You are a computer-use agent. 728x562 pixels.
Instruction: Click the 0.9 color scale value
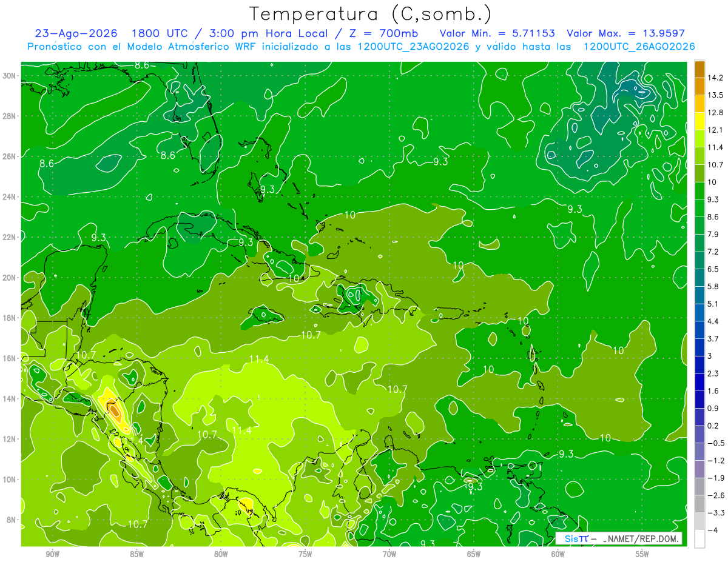pos(713,408)
